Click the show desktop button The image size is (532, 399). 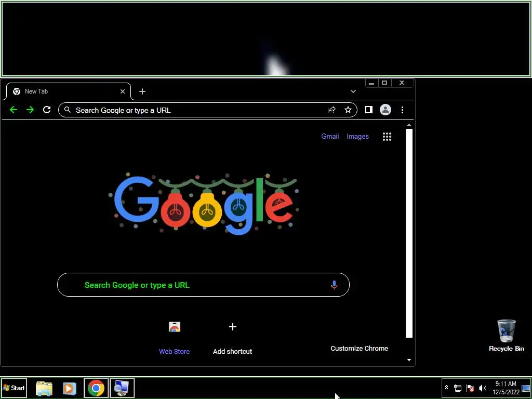[526, 388]
